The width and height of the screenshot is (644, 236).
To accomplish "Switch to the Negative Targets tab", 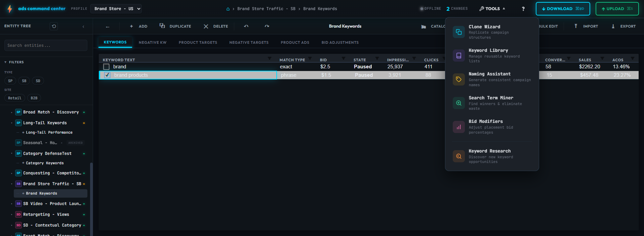I will [x=249, y=42].
